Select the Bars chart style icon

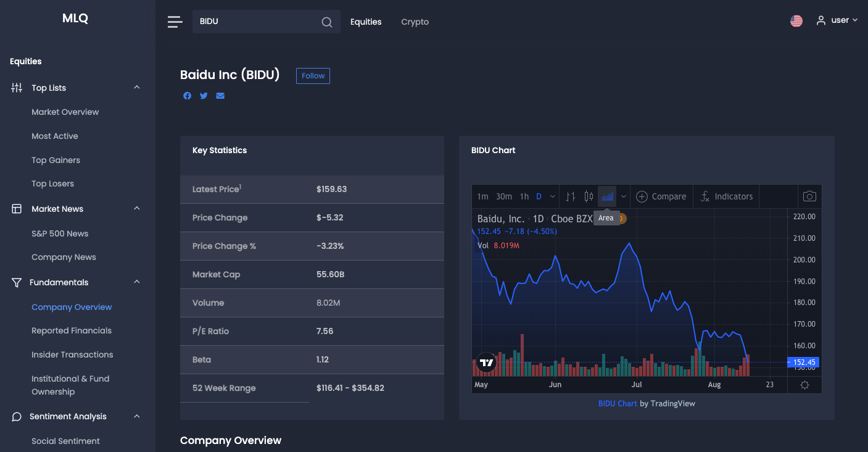[x=571, y=196]
